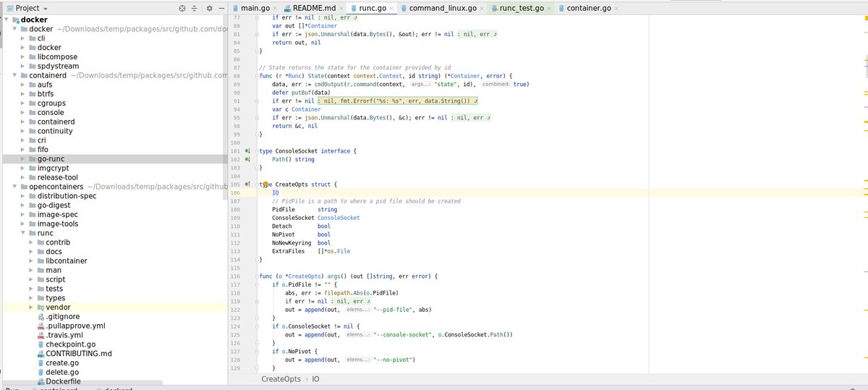Image resolution: width=868 pixels, height=390 pixels.
Task: Close the runc.go tab
Action: coord(391,8)
